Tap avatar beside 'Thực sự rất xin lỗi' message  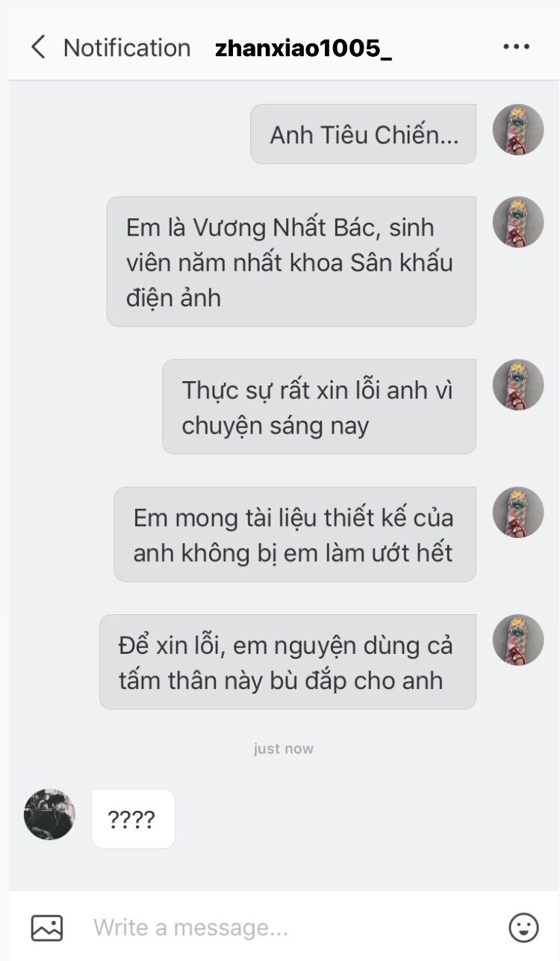518,385
